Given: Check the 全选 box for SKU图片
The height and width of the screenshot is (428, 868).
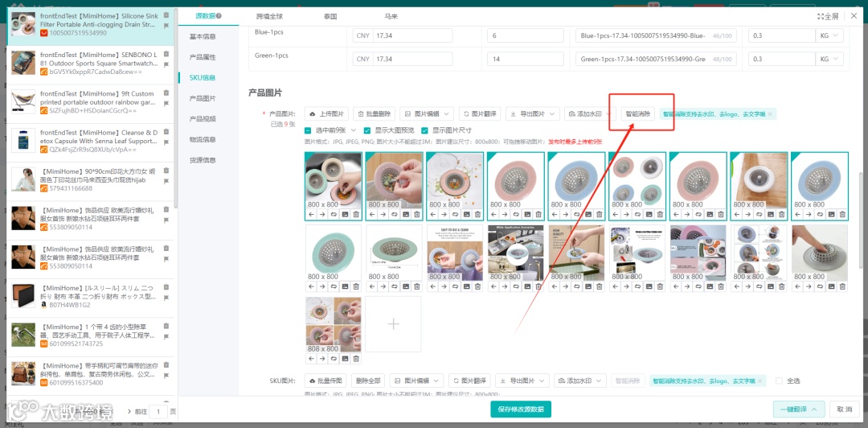Looking at the screenshot, I should point(780,381).
